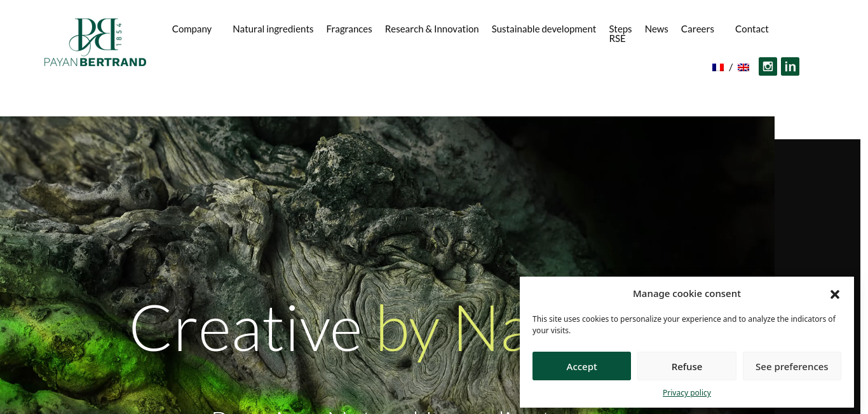Click the See preferences button
This screenshot has width=868, height=414.
(x=792, y=366)
